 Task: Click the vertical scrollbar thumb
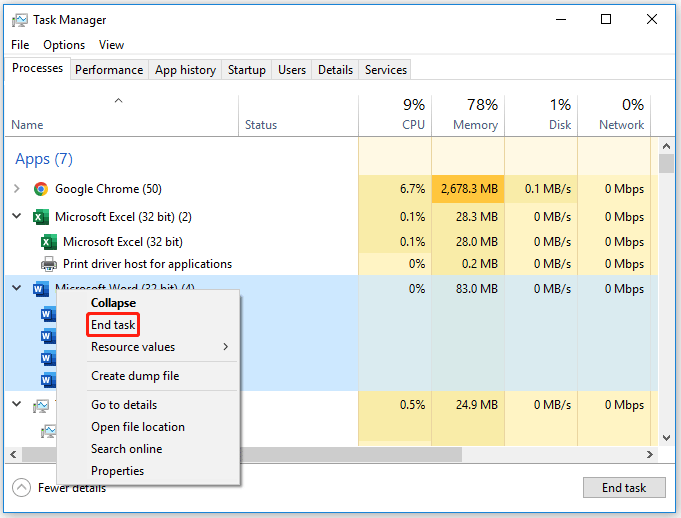[x=666, y=164]
